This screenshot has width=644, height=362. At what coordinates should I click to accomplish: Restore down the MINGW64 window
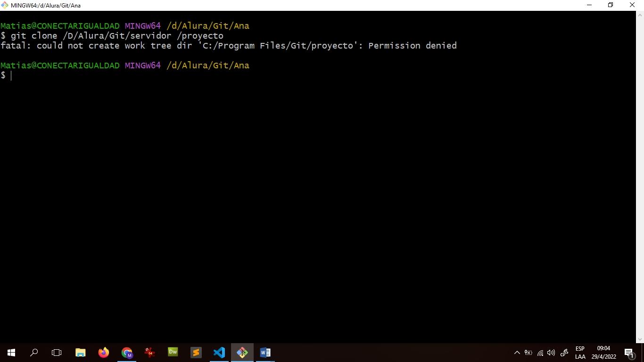[x=611, y=5]
